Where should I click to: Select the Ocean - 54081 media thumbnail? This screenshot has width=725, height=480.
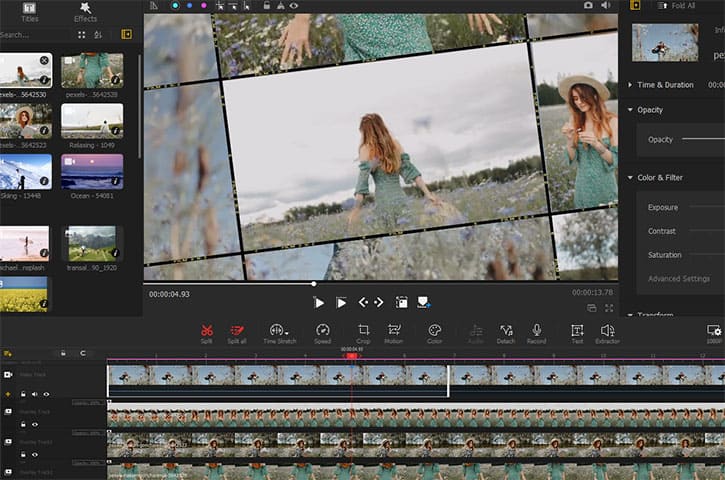pos(92,170)
